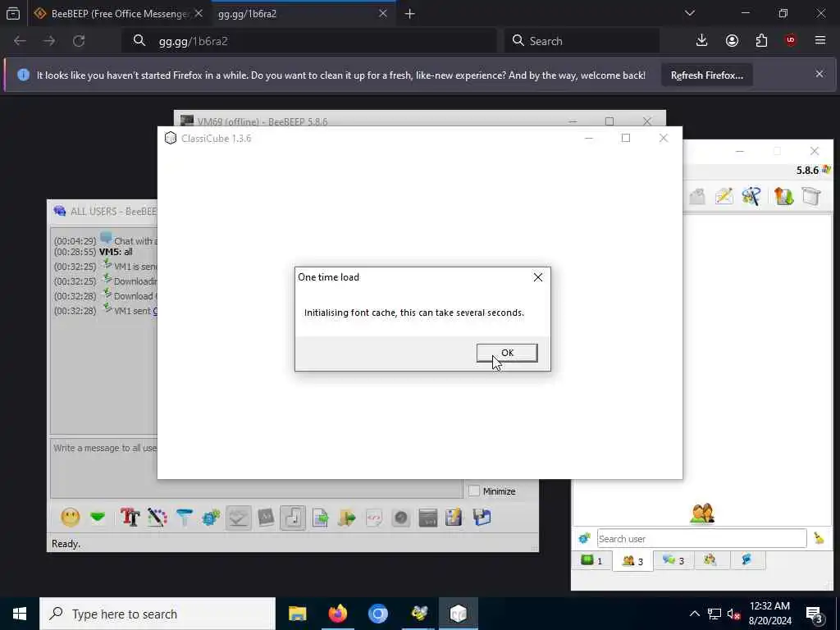Select the users tab labeled 3

(632, 561)
